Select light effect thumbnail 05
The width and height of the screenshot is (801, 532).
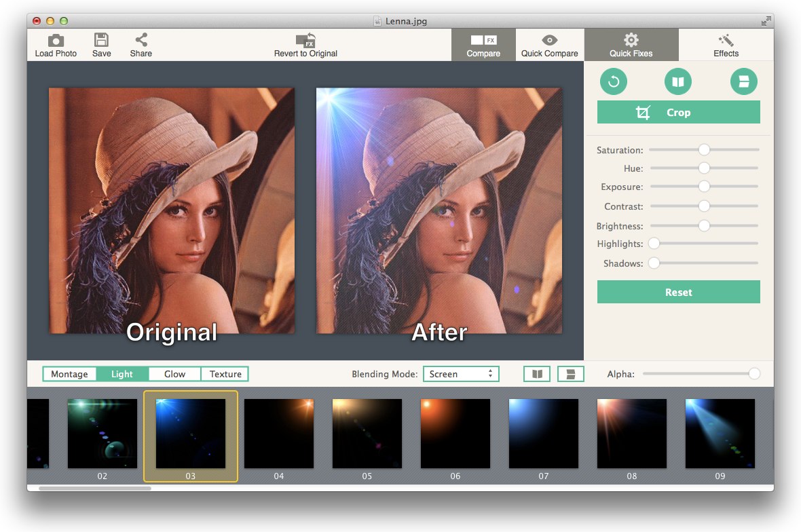click(367, 434)
